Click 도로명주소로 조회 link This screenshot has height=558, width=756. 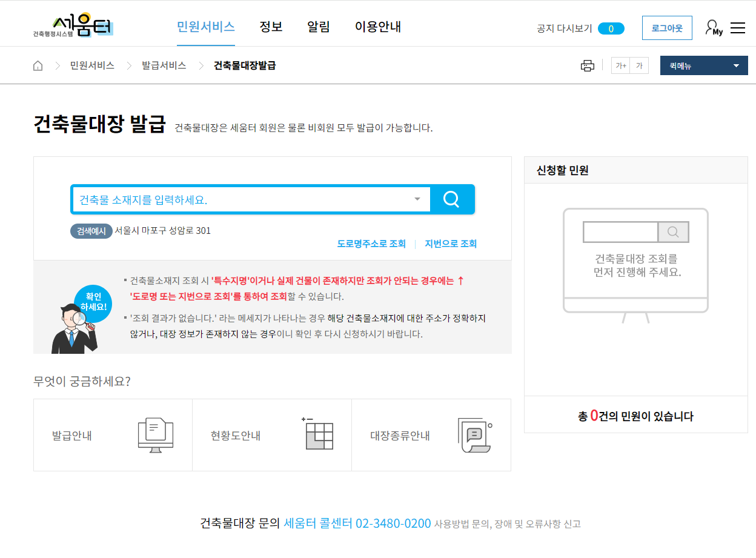[371, 244]
